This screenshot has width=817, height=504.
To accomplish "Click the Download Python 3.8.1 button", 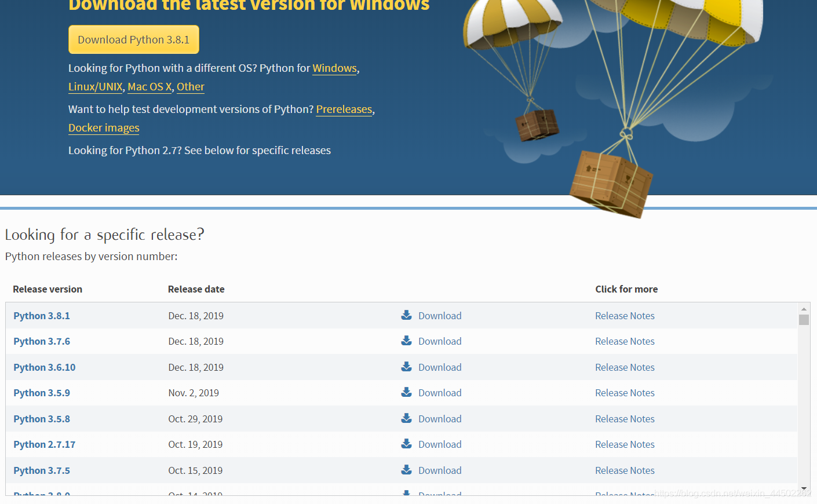I will coord(134,39).
